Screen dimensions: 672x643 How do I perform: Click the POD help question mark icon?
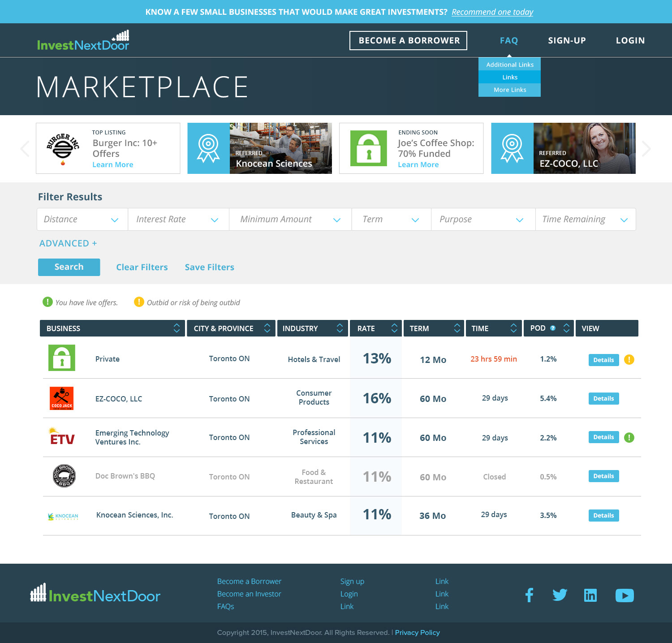tap(553, 328)
